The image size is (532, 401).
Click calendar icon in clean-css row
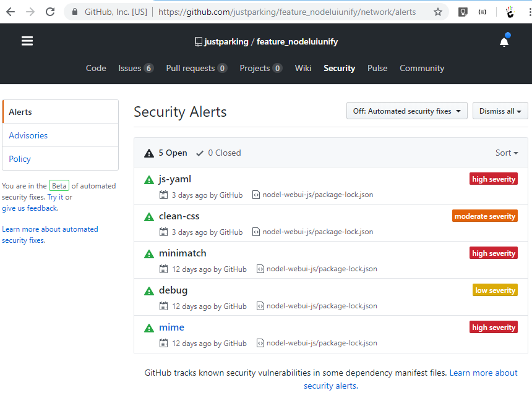(163, 232)
